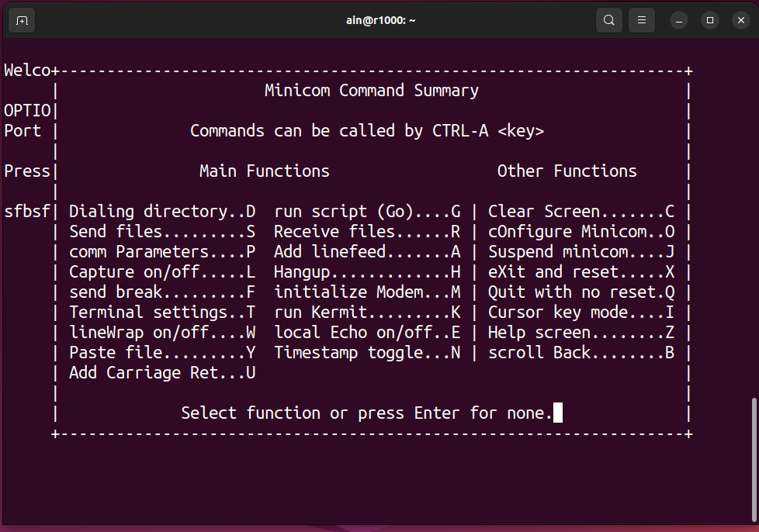Viewport: 759px width, 532px height.
Task: Click 'eXit and reset.....X' entry
Action: pos(581,272)
